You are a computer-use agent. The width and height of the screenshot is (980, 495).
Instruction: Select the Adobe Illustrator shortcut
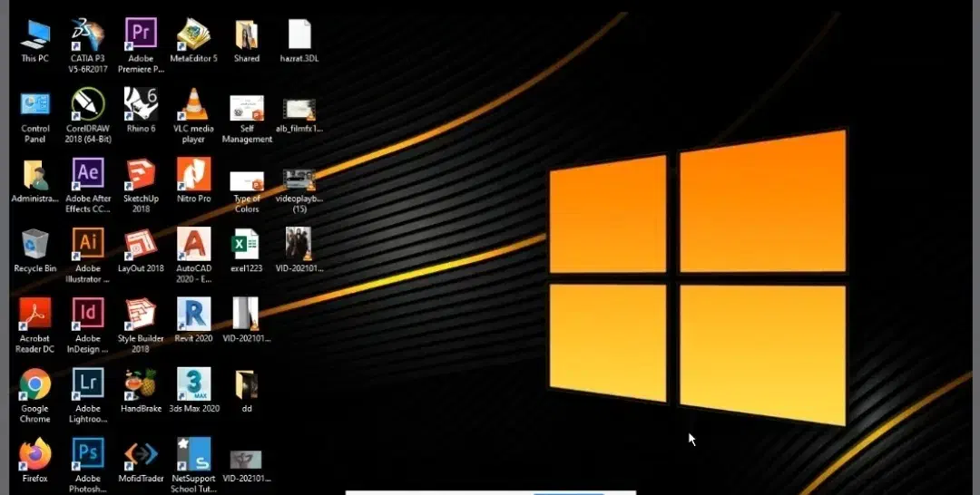pyautogui.click(x=88, y=244)
